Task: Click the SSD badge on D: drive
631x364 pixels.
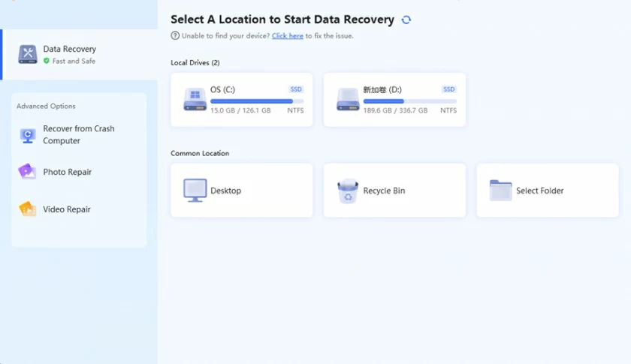Action: click(448, 89)
